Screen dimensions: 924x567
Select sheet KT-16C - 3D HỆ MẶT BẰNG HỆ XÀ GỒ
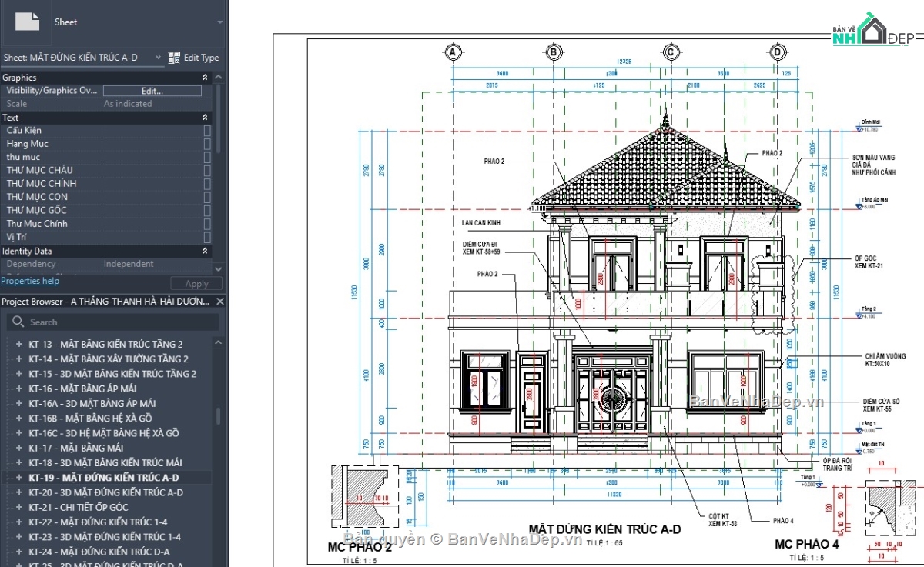tap(104, 433)
